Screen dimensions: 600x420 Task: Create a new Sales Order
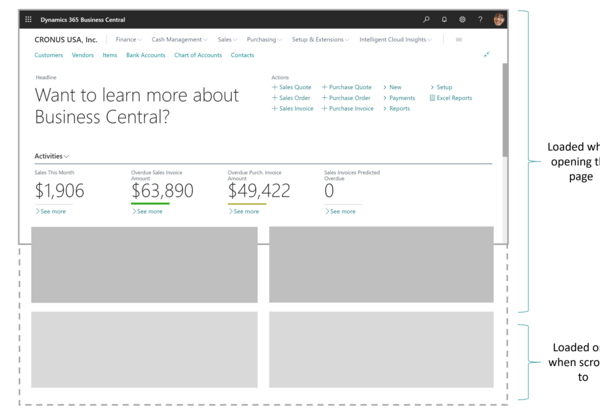(x=291, y=98)
